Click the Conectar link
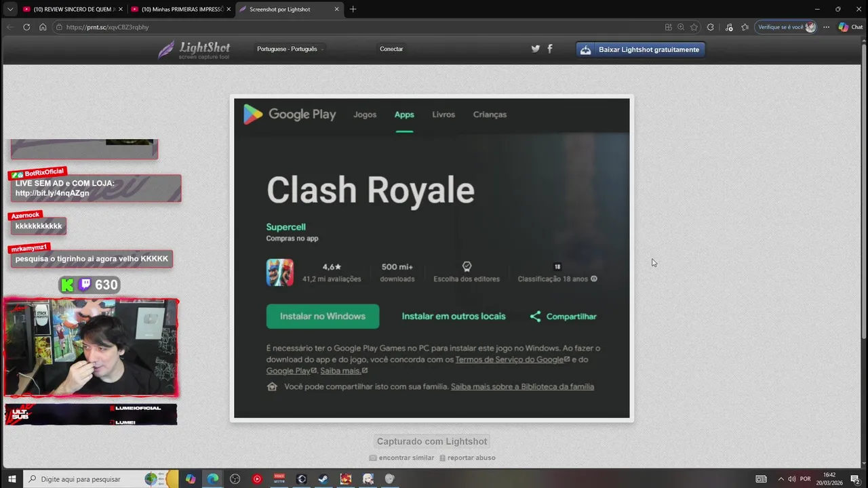The width and height of the screenshot is (868, 488). (x=391, y=49)
